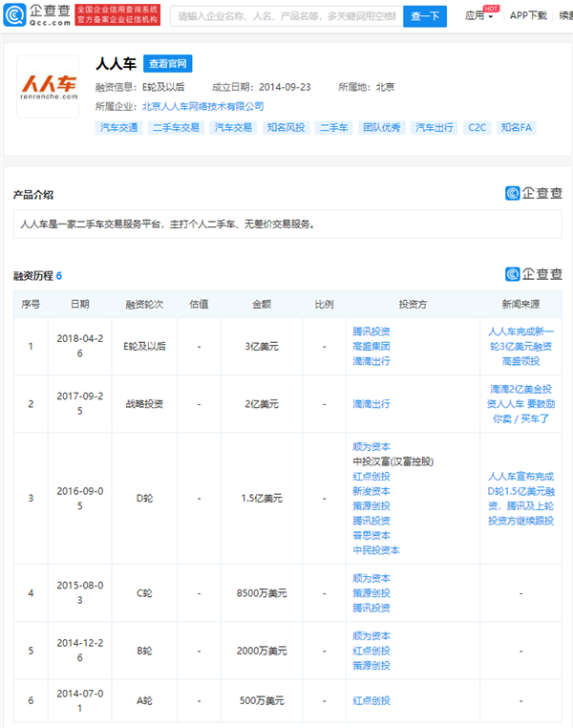
Task: Click the 战略投资 round cell
Action: [x=144, y=404]
